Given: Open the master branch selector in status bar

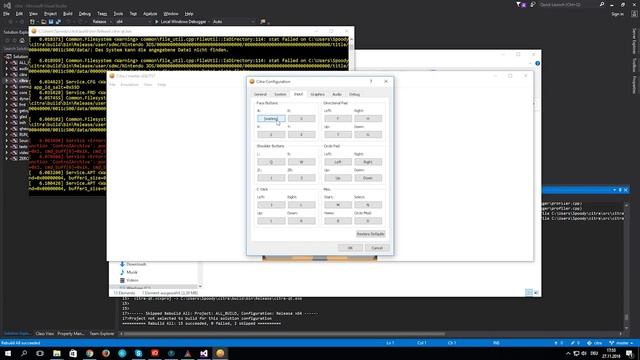Looking at the screenshot, I should [x=621, y=343].
